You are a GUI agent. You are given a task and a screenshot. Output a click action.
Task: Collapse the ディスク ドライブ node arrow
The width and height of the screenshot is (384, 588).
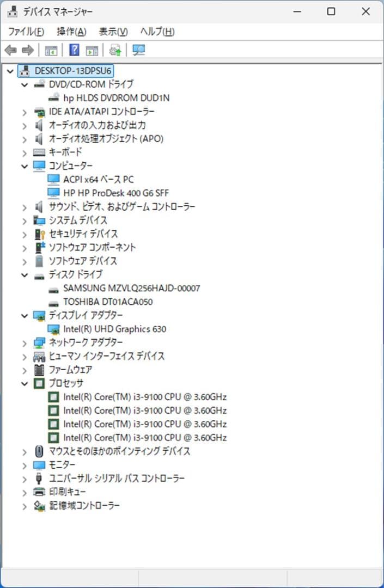[25, 275]
